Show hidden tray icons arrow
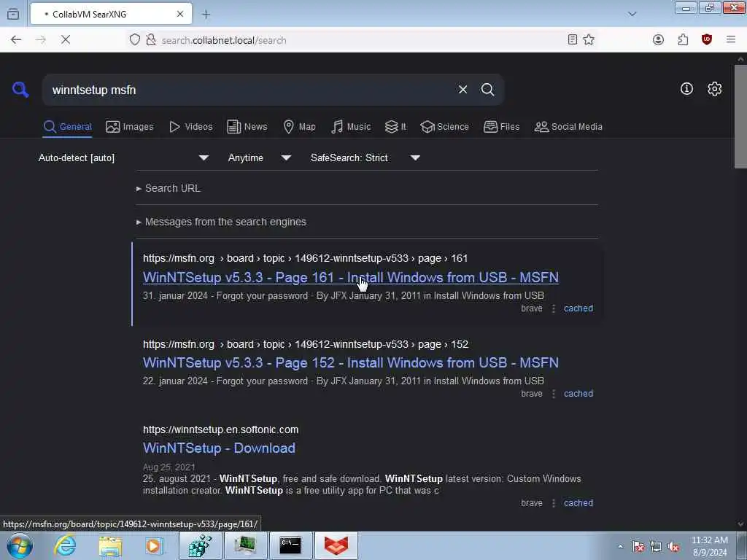This screenshot has width=747, height=560. point(620,547)
